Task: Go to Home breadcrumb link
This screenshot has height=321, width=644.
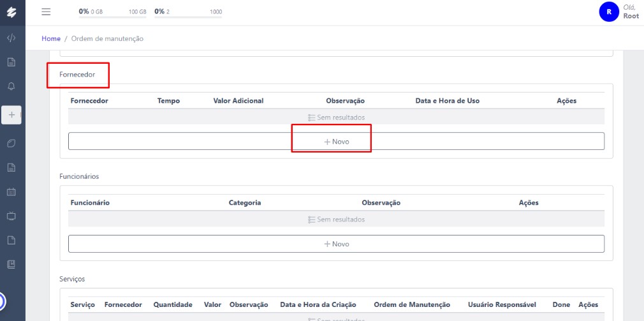Action: point(51,39)
